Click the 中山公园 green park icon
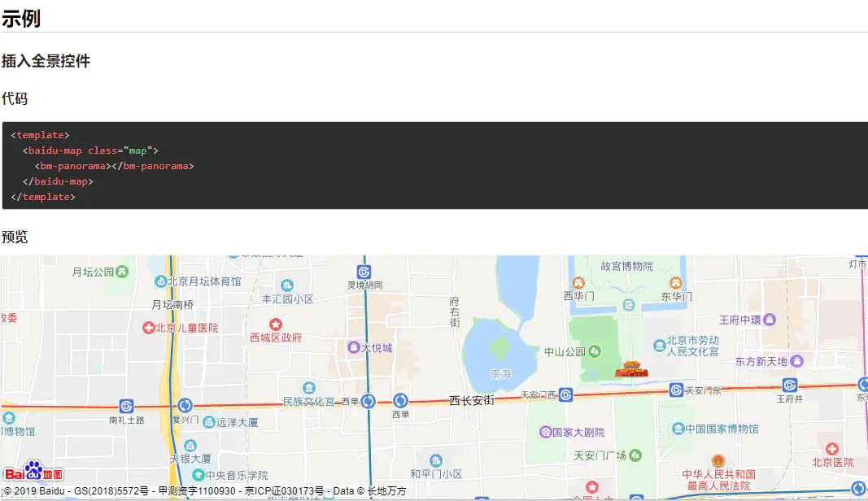 [596, 351]
